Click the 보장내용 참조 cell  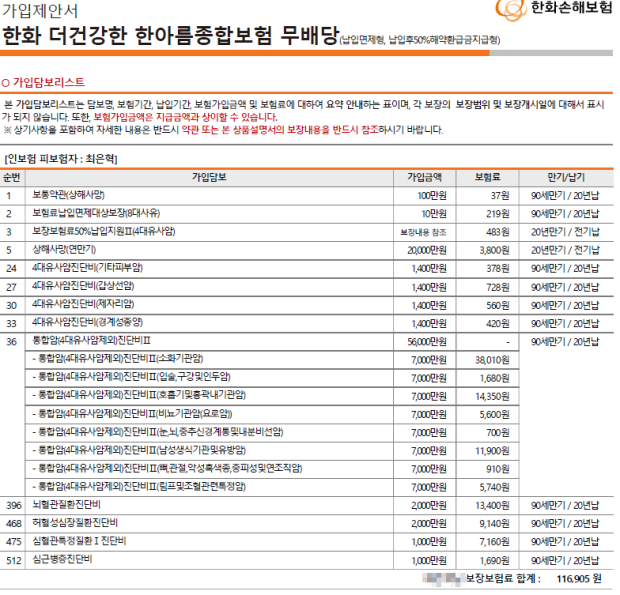click(x=423, y=232)
